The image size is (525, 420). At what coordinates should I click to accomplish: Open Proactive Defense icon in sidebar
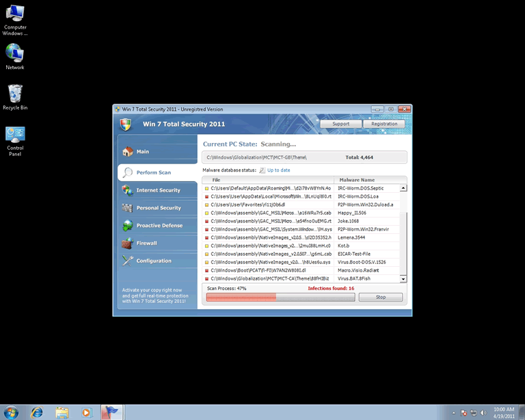127,226
